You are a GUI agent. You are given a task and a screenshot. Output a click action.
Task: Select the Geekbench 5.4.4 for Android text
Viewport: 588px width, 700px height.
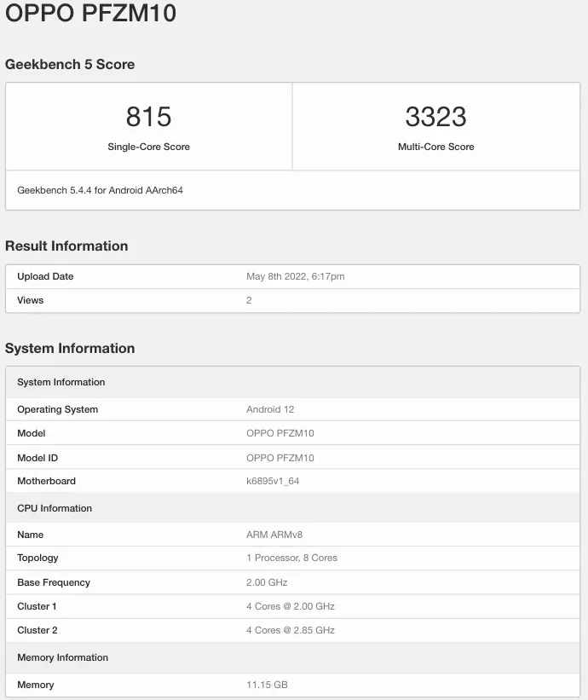coord(100,190)
